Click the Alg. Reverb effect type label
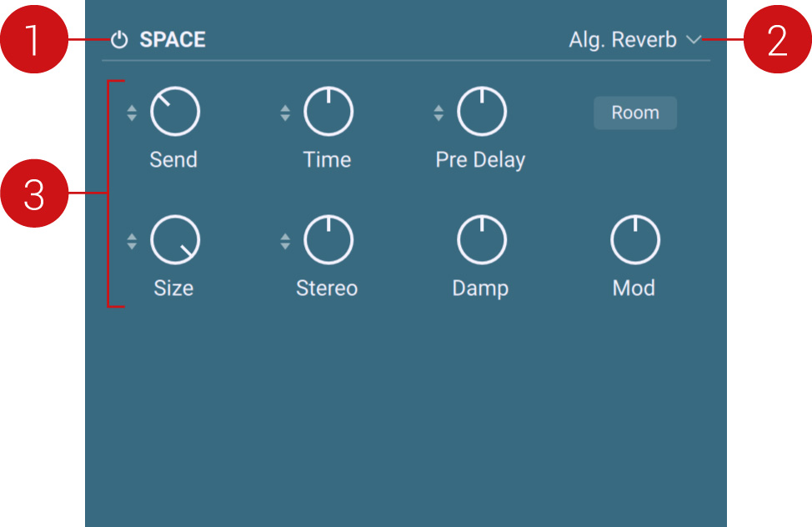The width and height of the screenshot is (812, 527). pos(623,40)
